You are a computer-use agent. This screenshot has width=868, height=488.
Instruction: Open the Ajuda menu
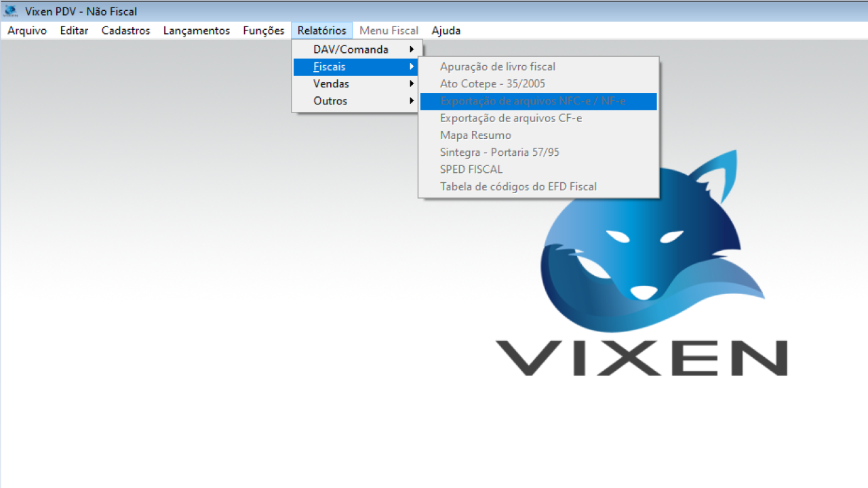[446, 30]
